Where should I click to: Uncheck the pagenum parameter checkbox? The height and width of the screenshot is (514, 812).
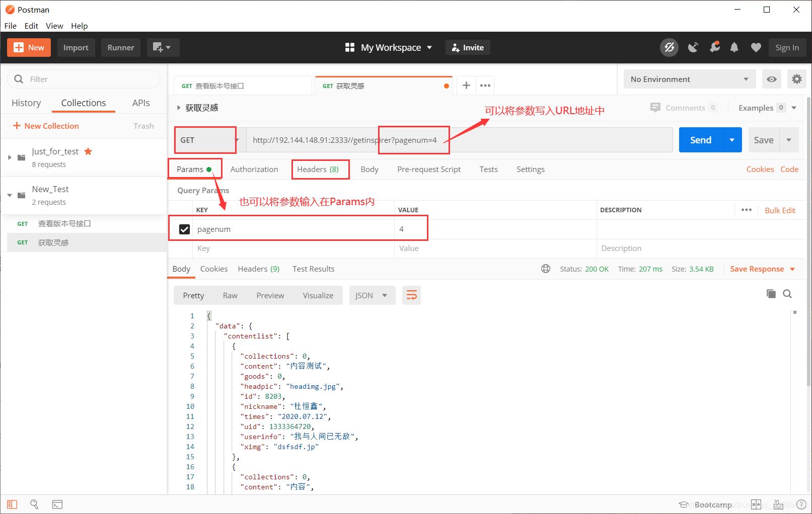(x=184, y=229)
